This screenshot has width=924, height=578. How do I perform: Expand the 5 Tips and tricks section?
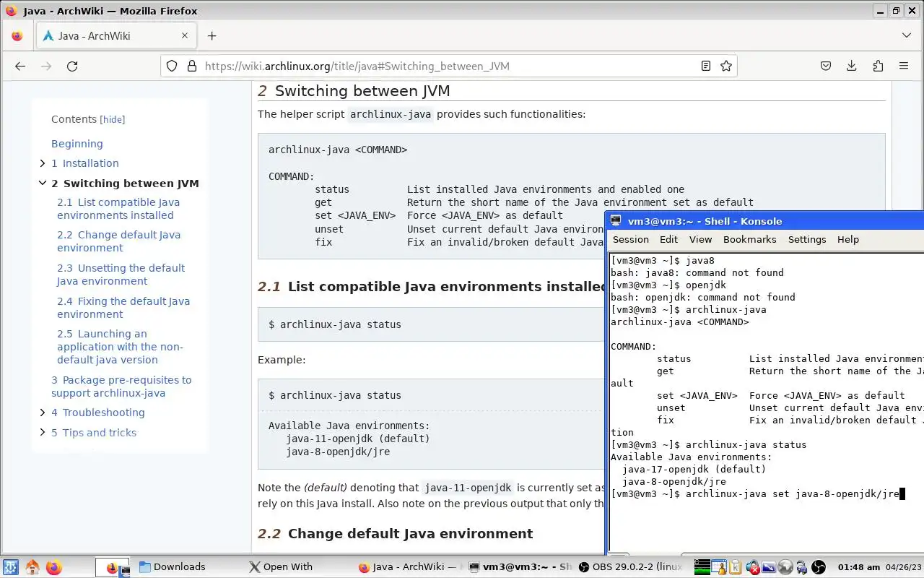pyautogui.click(x=43, y=433)
